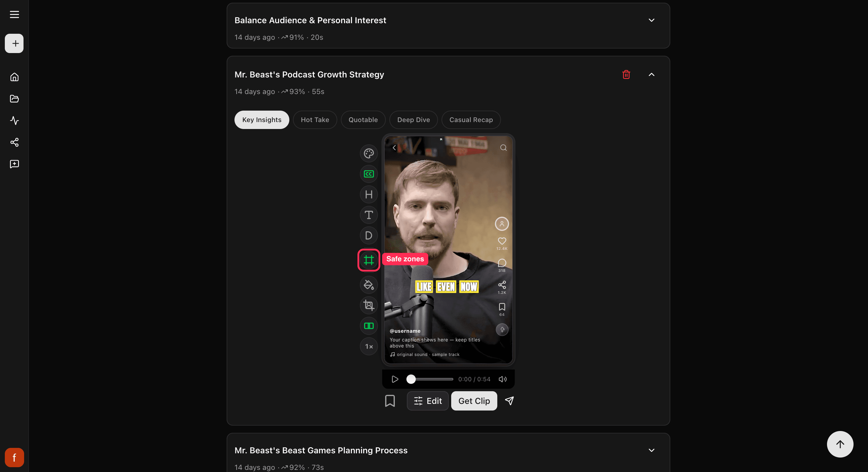This screenshot has height=472, width=868.
Task: Click Balance Audience & Personal Interest title
Action: (x=310, y=20)
